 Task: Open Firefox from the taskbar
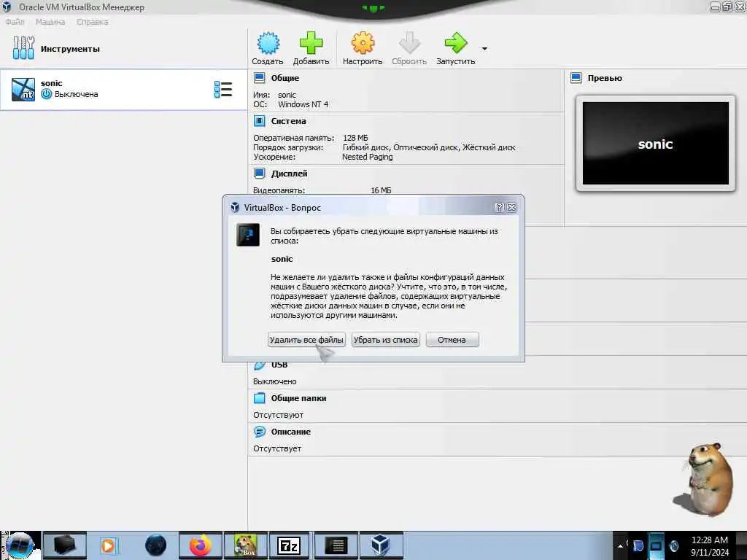(x=200, y=545)
